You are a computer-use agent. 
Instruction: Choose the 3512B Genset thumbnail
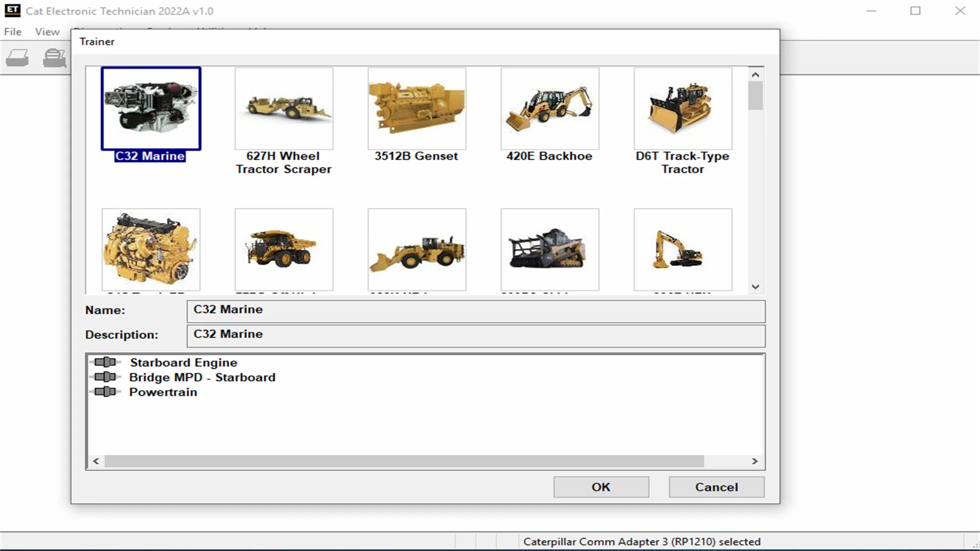(417, 109)
